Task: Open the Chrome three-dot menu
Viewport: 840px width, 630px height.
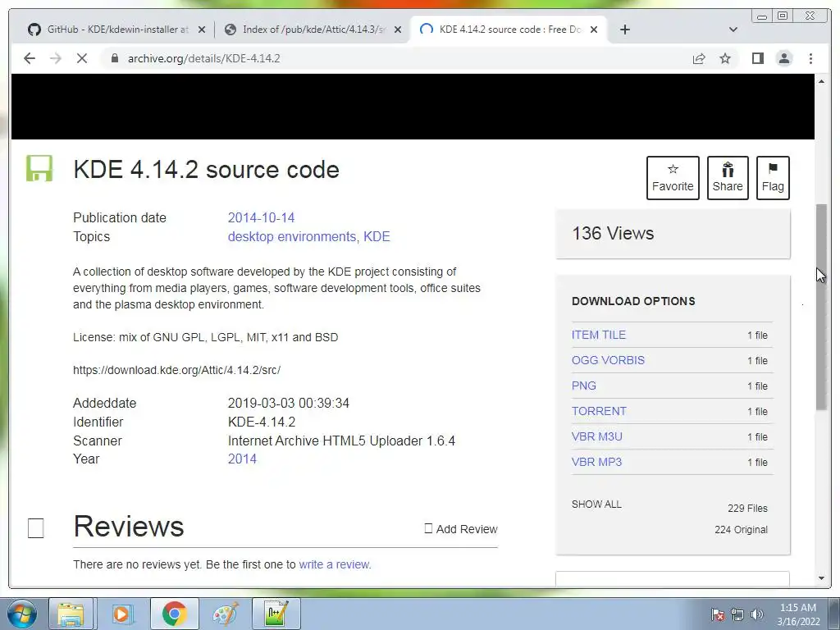Action: pyautogui.click(x=810, y=58)
